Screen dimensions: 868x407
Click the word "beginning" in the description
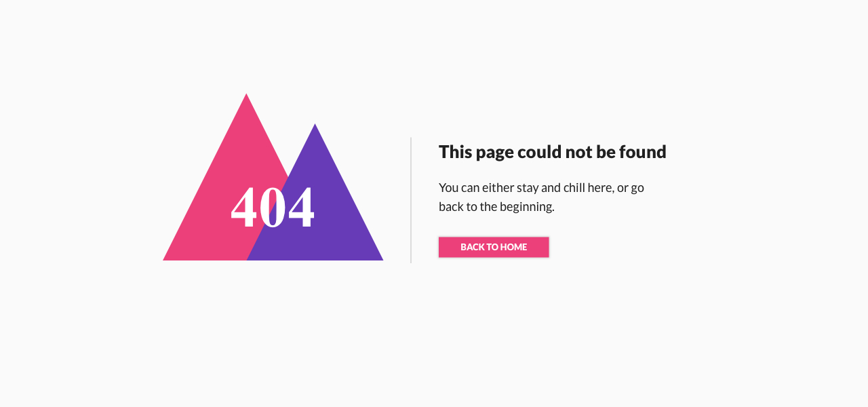pyautogui.click(x=526, y=207)
